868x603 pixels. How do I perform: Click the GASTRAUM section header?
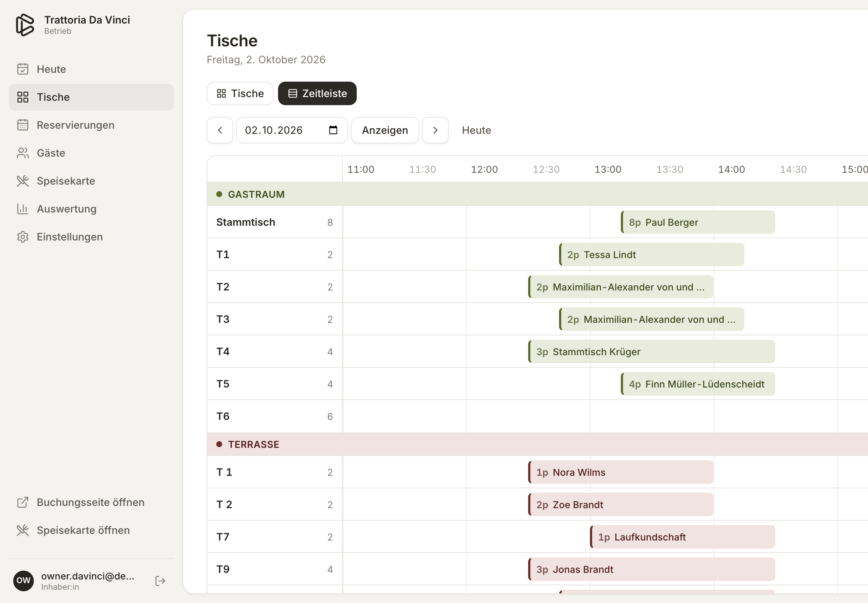(x=537, y=194)
